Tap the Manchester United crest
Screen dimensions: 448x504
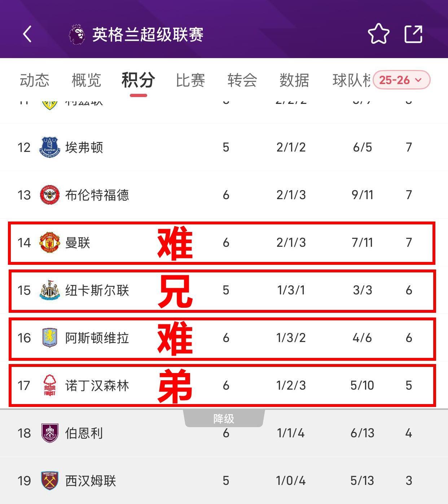[50, 242]
